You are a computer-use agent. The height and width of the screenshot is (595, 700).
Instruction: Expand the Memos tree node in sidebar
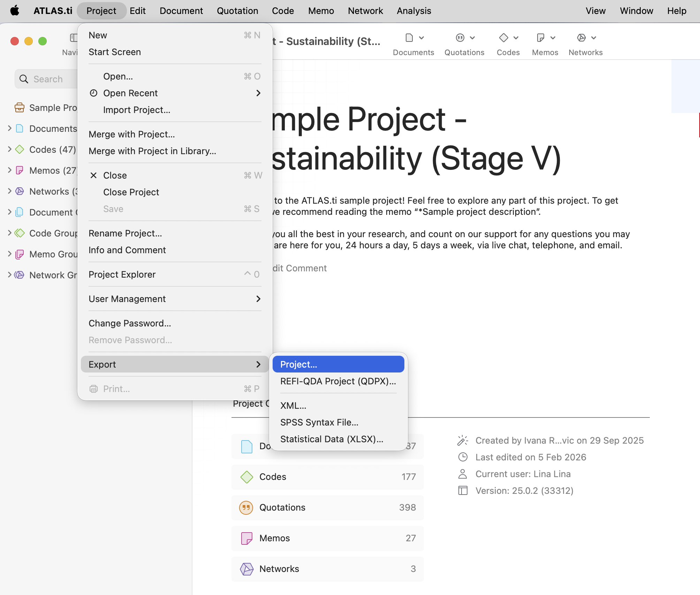pyautogui.click(x=10, y=170)
